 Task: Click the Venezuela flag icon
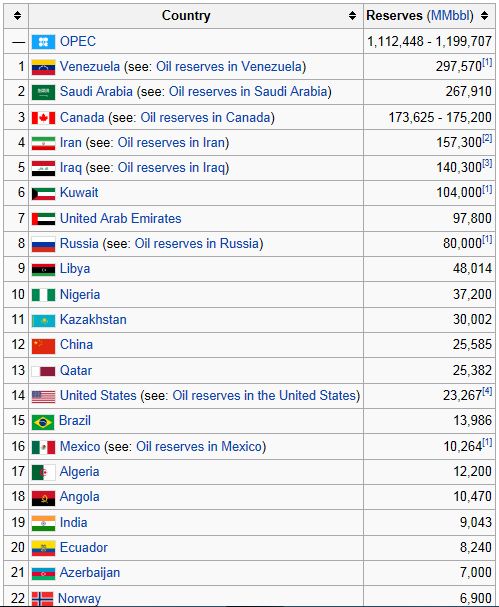coord(43,67)
